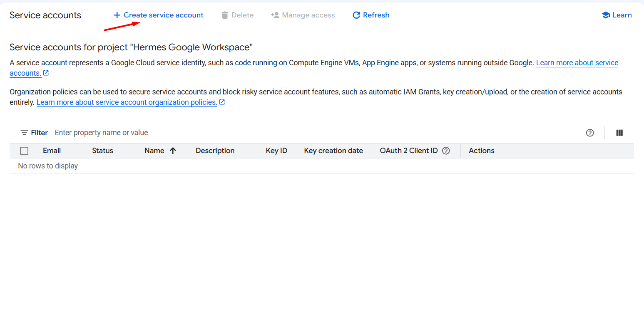Click the Actions column header

click(482, 151)
